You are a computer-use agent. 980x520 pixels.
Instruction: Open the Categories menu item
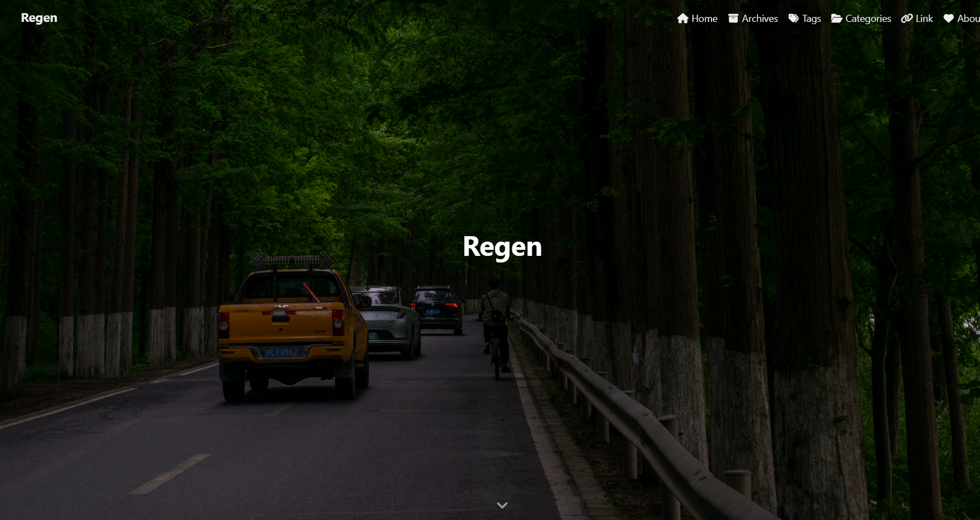coord(861,19)
